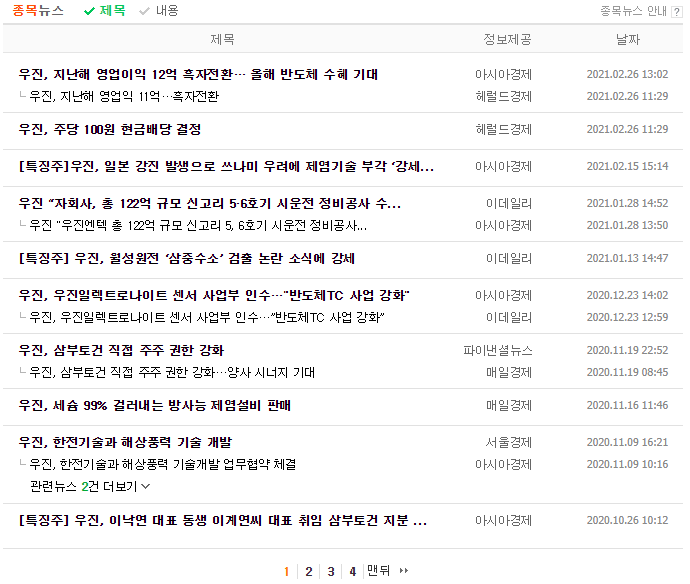Open article 우진 "자회사, 총 122억 규모 신고리

click(209, 203)
